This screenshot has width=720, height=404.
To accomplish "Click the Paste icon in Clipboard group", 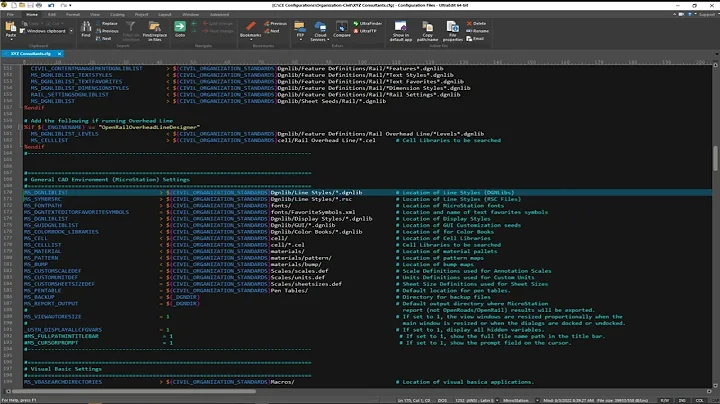I will pyautogui.click(x=11, y=28).
